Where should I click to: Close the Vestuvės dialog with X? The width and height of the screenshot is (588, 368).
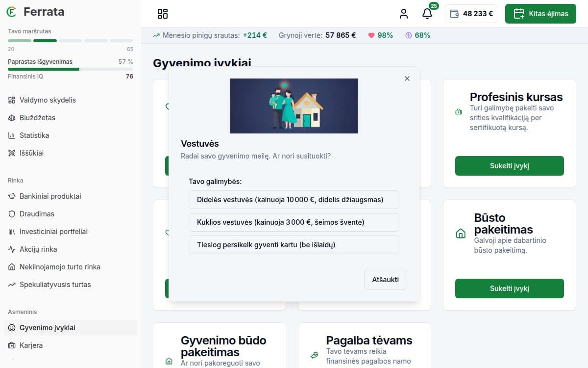(x=407, y=79)
